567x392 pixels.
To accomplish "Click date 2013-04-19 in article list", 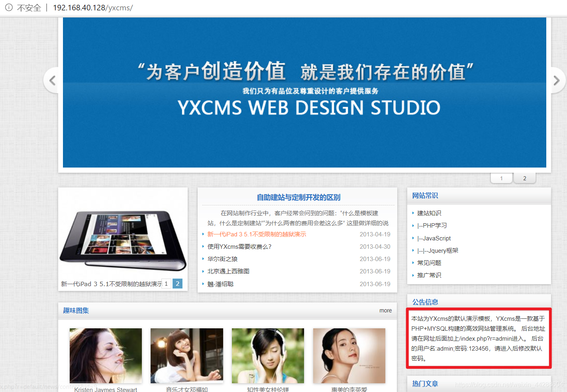I will click(x=375, y=234).
